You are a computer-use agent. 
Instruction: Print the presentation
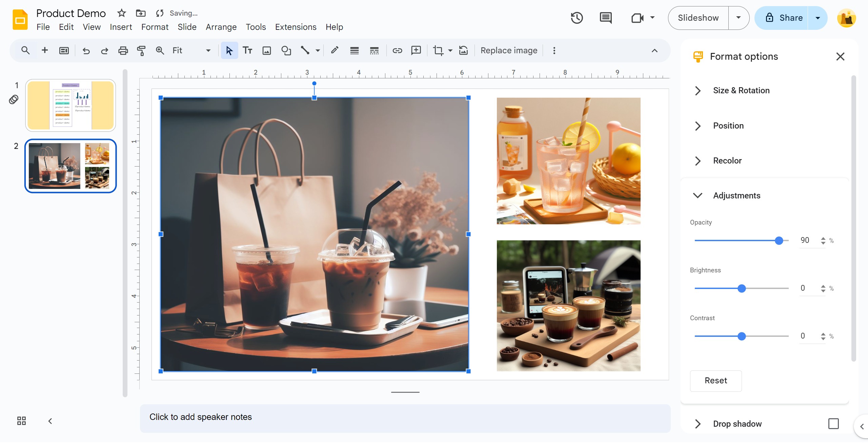[123, 51]
